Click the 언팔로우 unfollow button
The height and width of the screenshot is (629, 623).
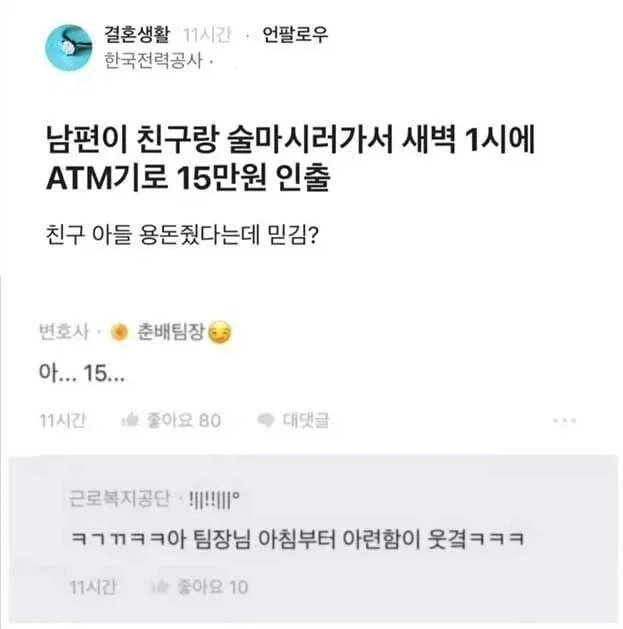(295, 34)
